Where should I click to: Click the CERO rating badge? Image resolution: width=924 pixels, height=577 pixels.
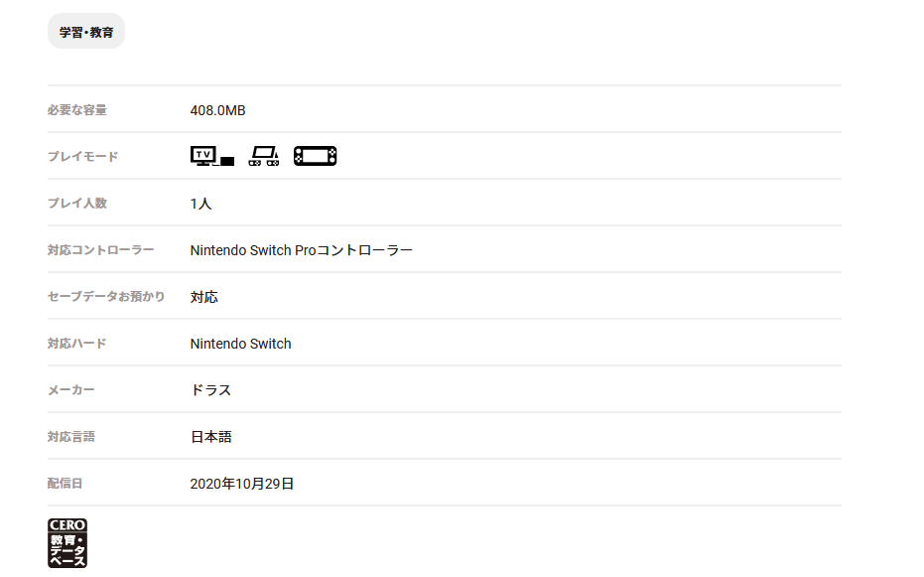[x=67, y=542]
